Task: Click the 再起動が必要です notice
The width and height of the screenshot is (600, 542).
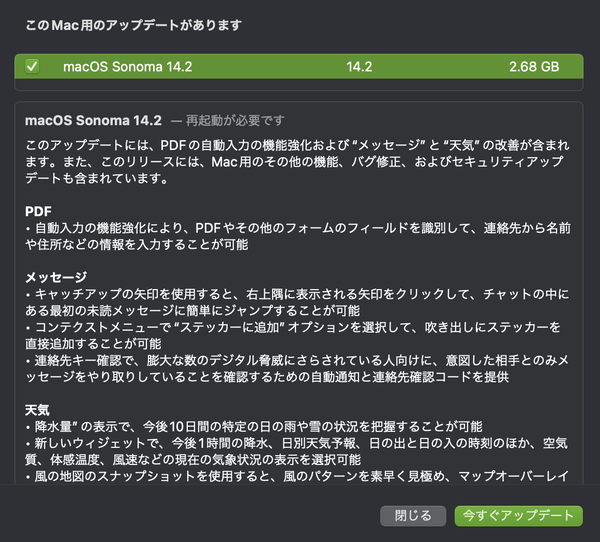Action: coord(235,120)
